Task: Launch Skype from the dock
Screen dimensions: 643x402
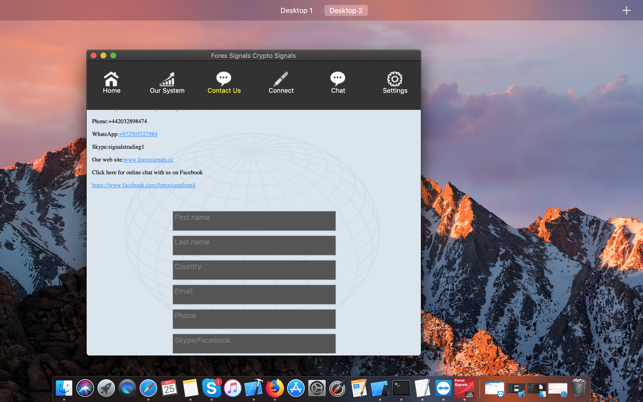Action: point(211,388)
